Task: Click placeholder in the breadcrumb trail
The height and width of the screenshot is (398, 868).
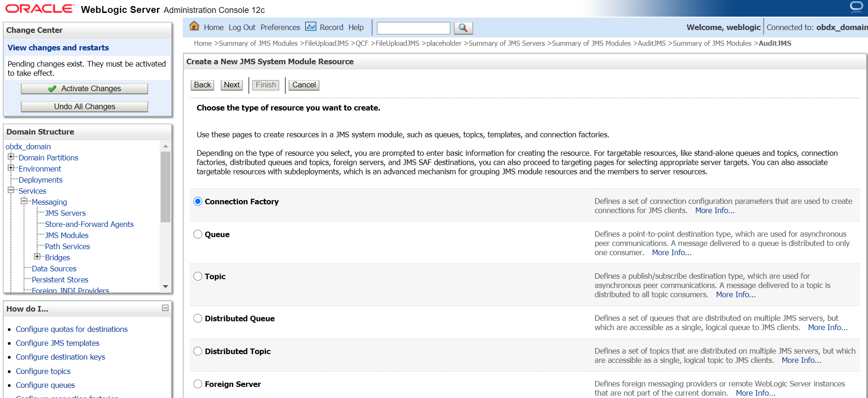Action: pos(444,43)
